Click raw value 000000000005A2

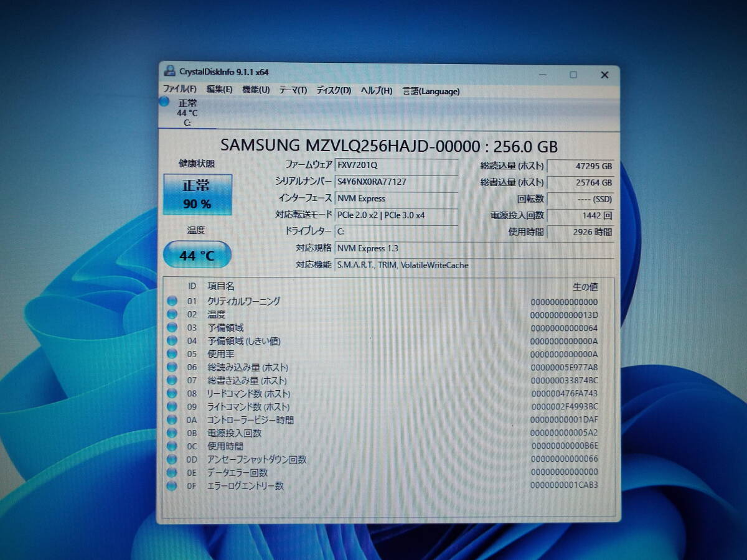[564, 433]
